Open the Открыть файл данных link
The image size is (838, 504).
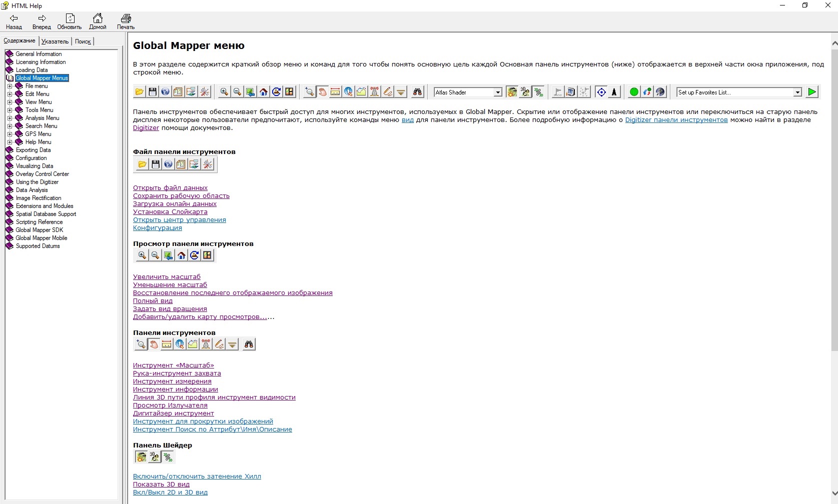point(170,188)
